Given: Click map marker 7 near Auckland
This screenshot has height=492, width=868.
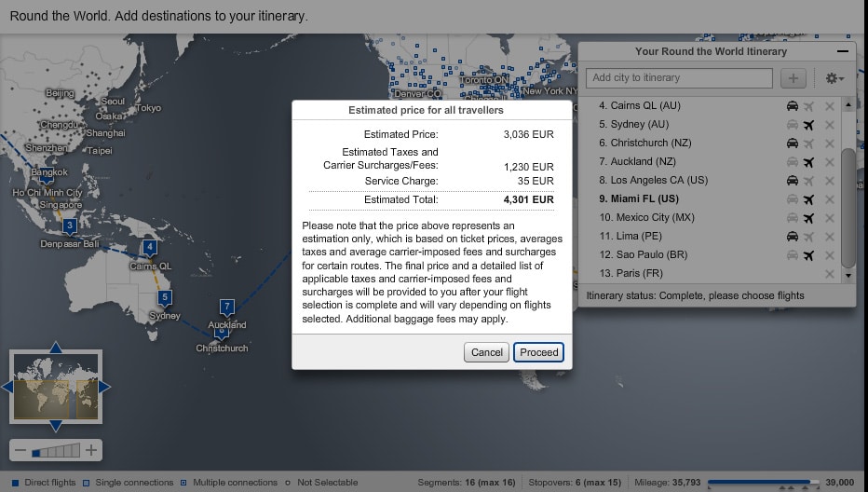Looking at the screenshot, I should coord(226,307).
